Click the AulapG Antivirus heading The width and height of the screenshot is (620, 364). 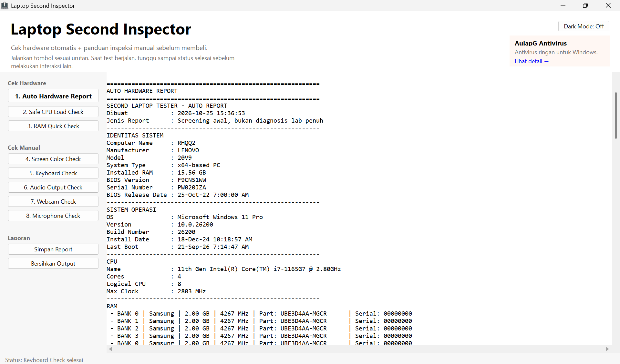(x=541, y=43)
